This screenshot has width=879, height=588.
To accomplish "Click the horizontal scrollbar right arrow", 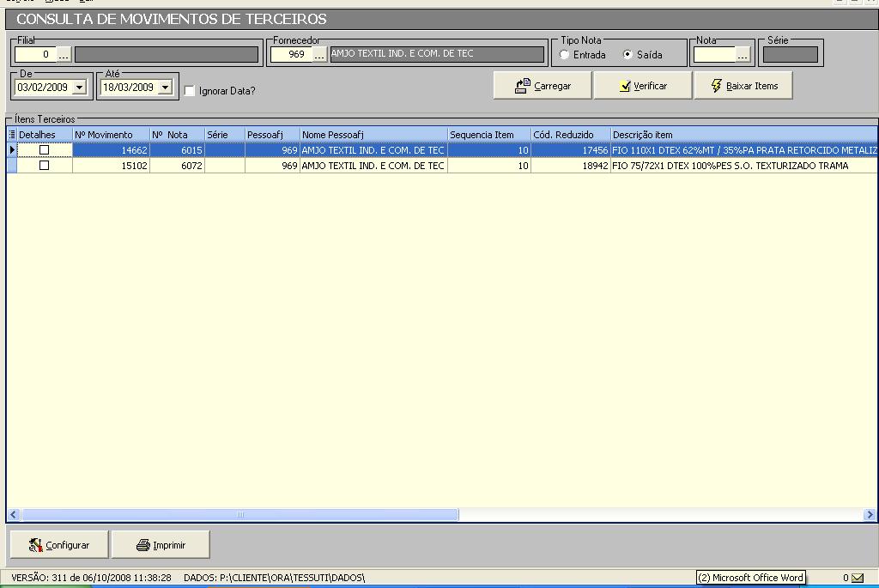I will pyautogui.click(x=870, y=515).
